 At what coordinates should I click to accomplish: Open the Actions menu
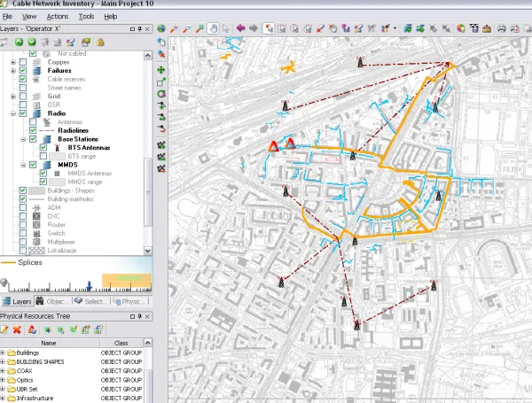coord(57,16)
